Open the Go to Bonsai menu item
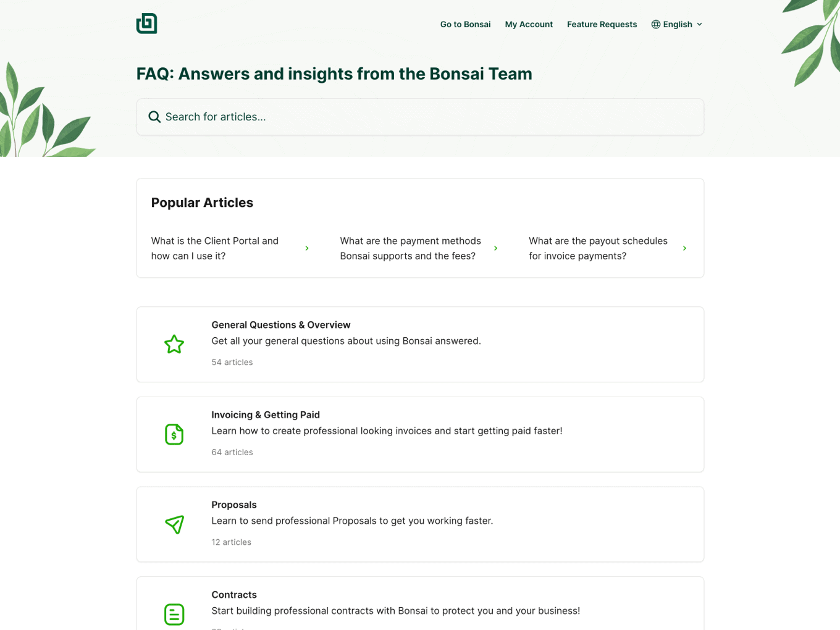The image size is (840, 630). click(465, 24)
